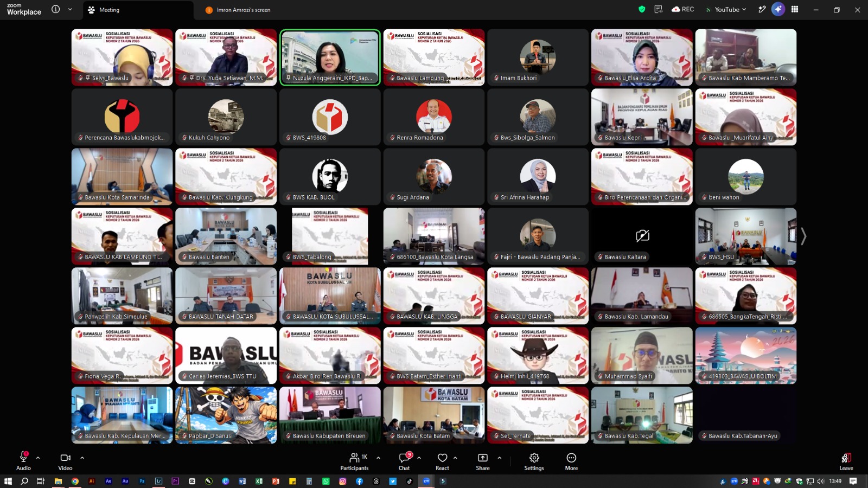Open the YouTube livestream dropdown

tap(726, 9)
